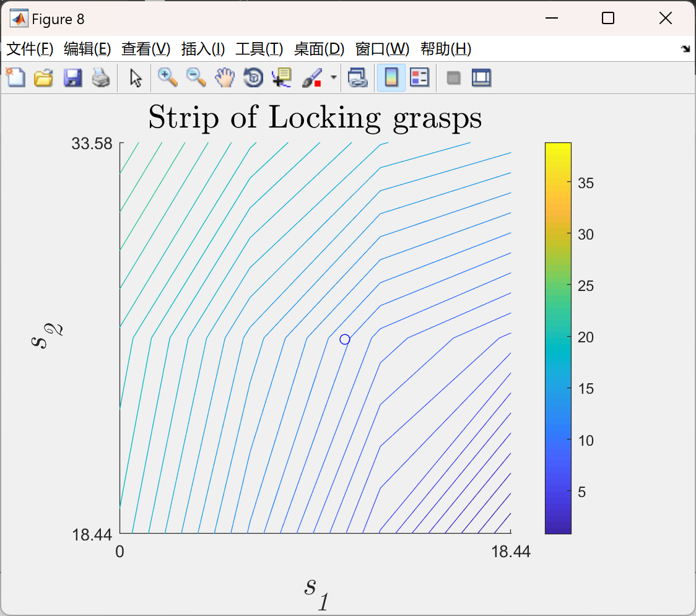Click the MATLAB logo in the title bar
This screenshot has width=696, height=616.
19,18
